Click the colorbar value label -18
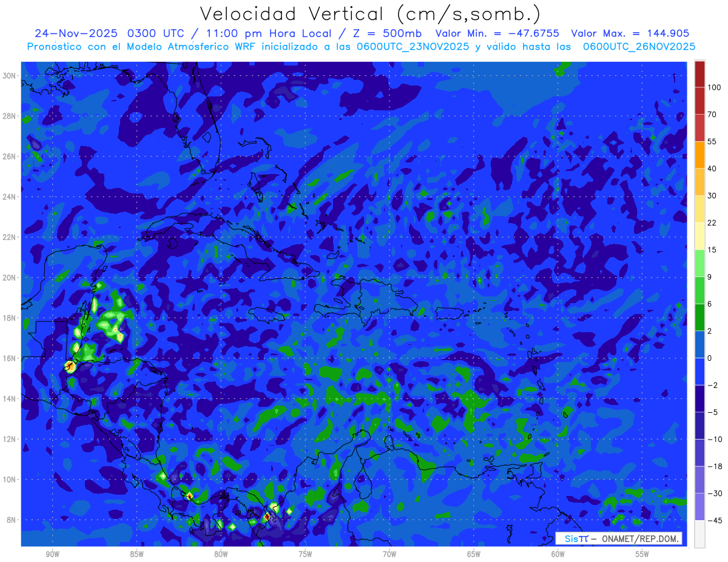This screenshot has width=728, height=562. click(x=714, y=466)
